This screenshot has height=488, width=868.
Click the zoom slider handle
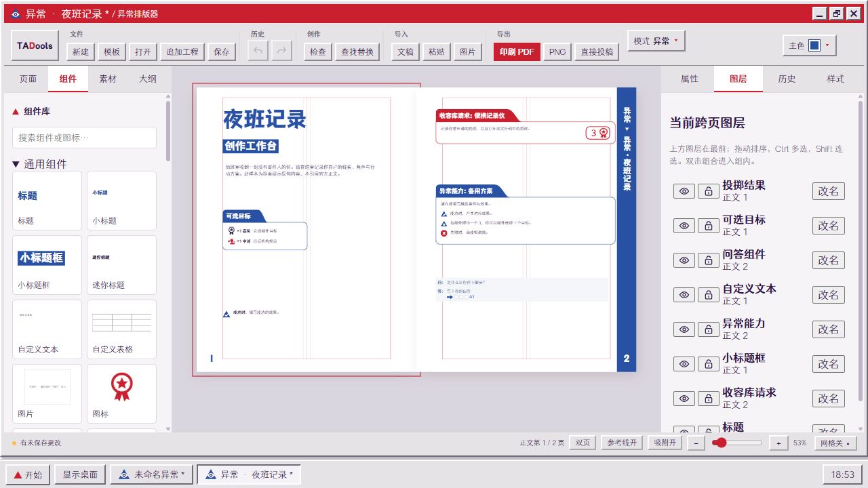[720, 443]
